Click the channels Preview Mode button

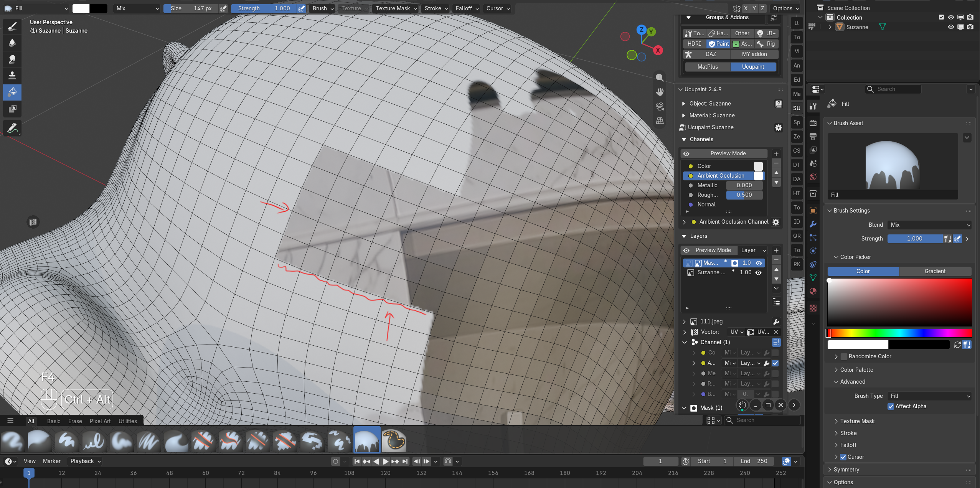724,154
